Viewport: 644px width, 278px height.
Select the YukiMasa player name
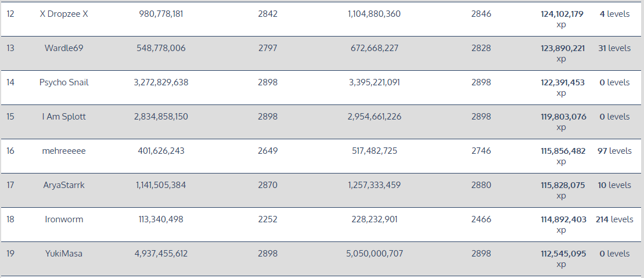click(x=64, y=254)
